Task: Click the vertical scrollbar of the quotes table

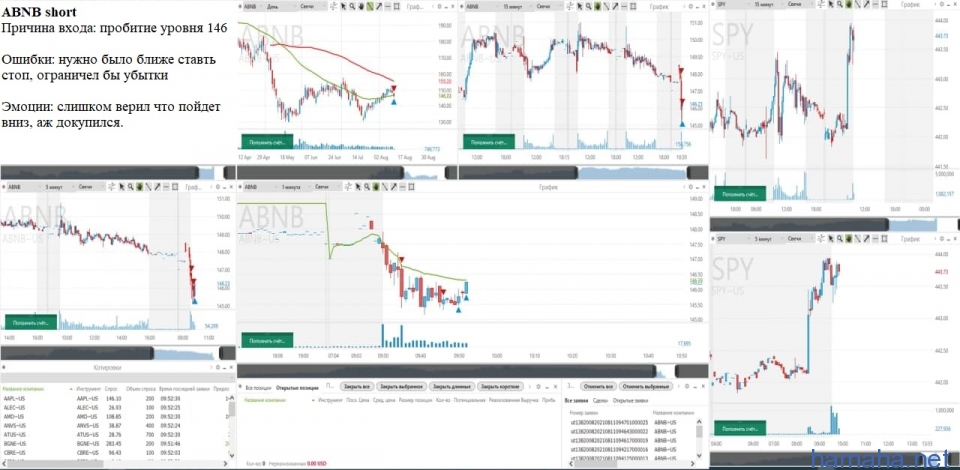Action: point(232,425)
